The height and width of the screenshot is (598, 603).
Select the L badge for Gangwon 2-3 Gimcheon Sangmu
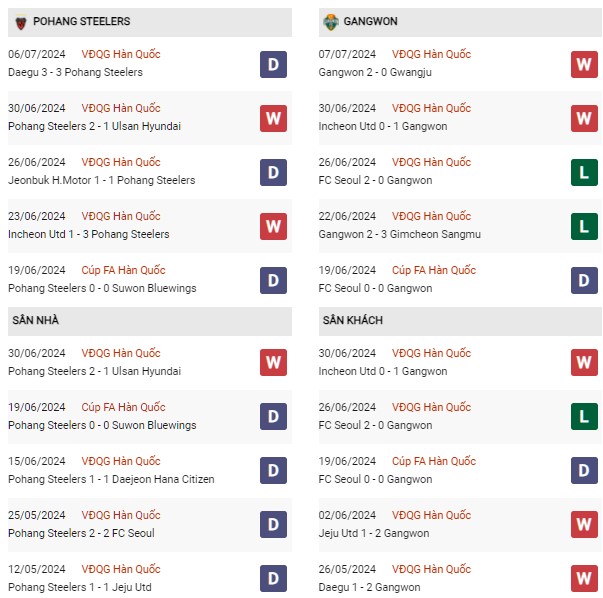tap(584, 226)
